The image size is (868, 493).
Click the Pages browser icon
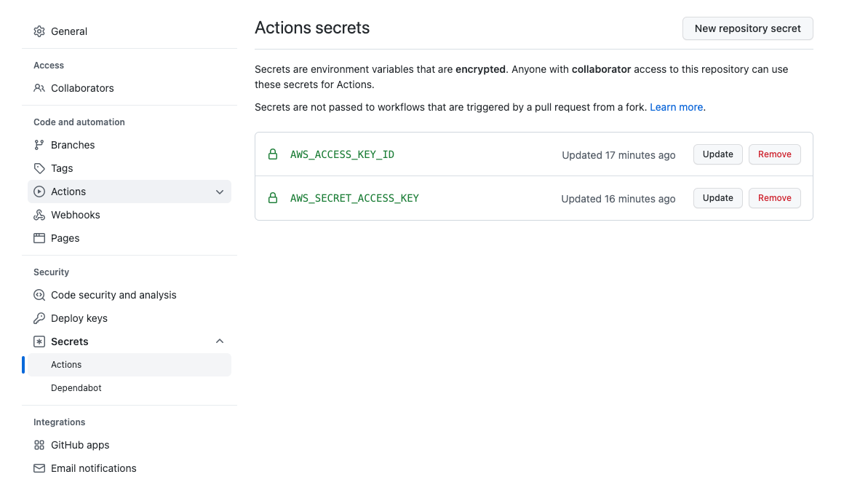click(x=39, y=238)
